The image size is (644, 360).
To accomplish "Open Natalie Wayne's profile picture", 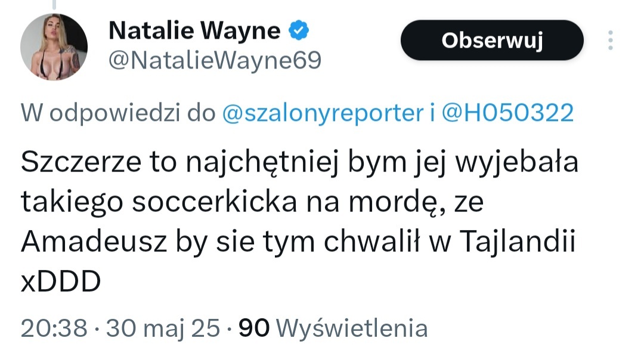I will pyautogui.click(x=54, y=46).
